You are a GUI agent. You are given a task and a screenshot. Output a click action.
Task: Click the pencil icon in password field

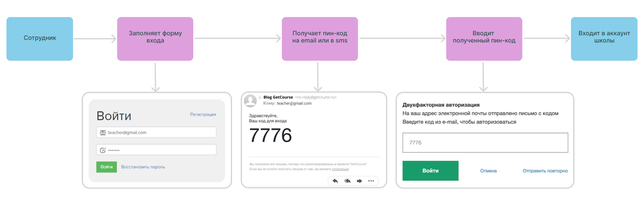pos(103,150)
